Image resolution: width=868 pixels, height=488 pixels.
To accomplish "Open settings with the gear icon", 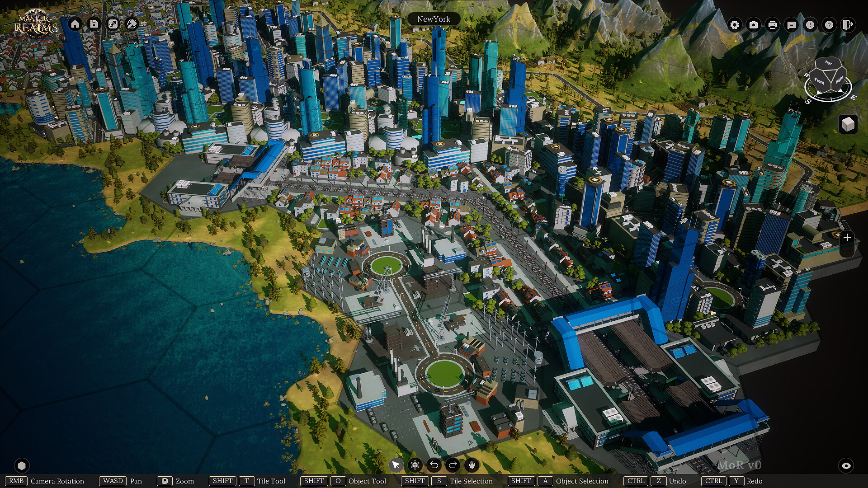I will [x=734, y=26].
